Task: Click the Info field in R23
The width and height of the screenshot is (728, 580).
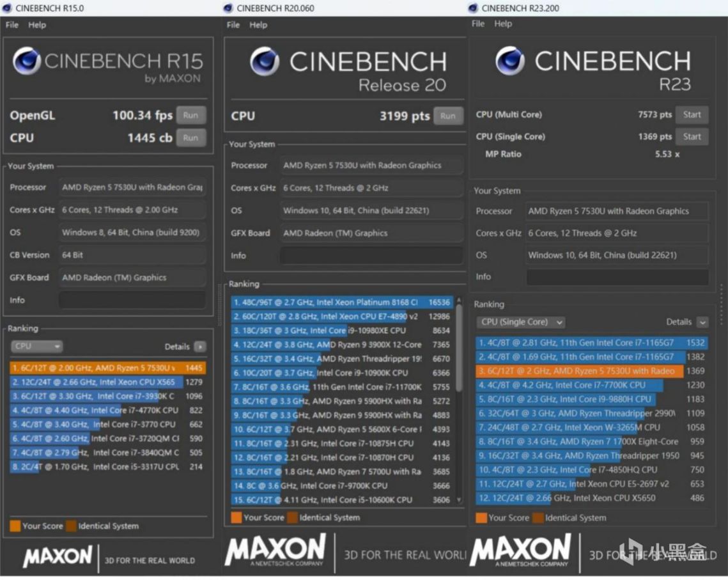Action: (617, 277)
